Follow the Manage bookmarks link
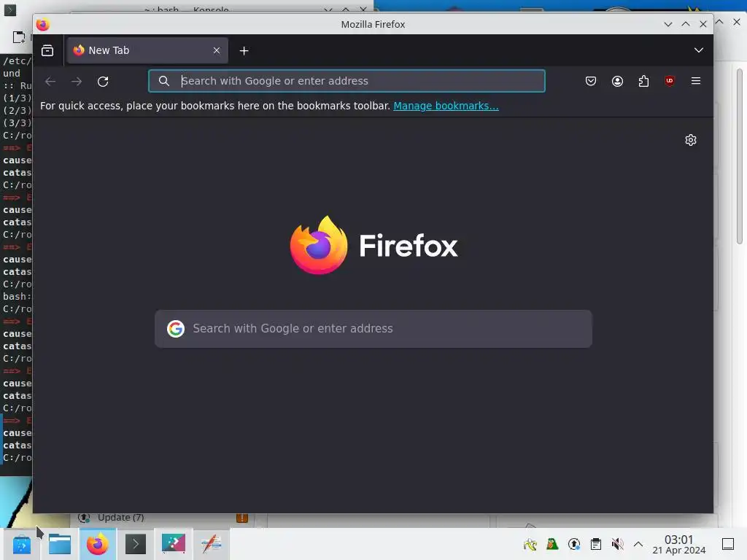The width and height of the screenshot is (747, 560). point(446,106)
